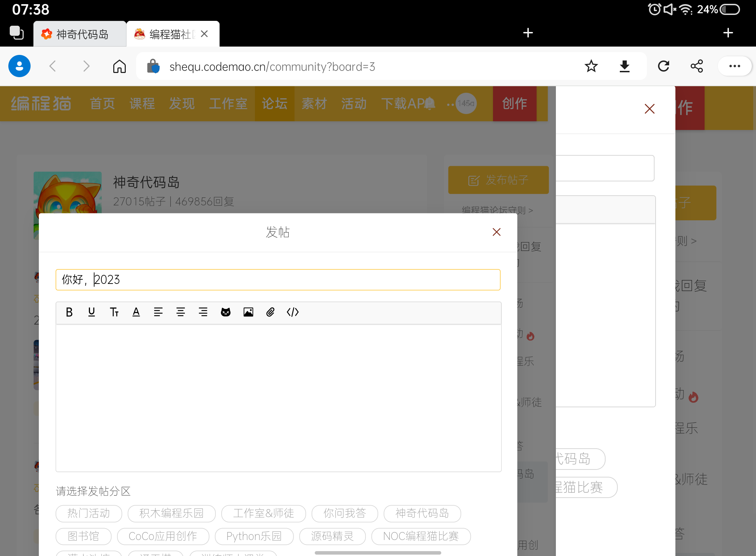756x556 pixels.
Task: Open 发现 in the site navigation
Action: tap(182, 104)
